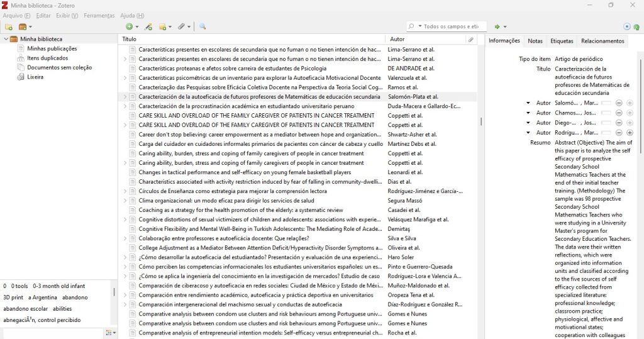Toggle single-field mode for author Salomó…
This screenshot has height=339, width=644.
click(x=606, y=103)
